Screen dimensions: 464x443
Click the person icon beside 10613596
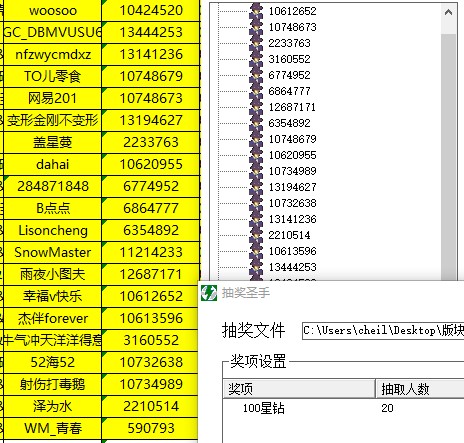256,251
